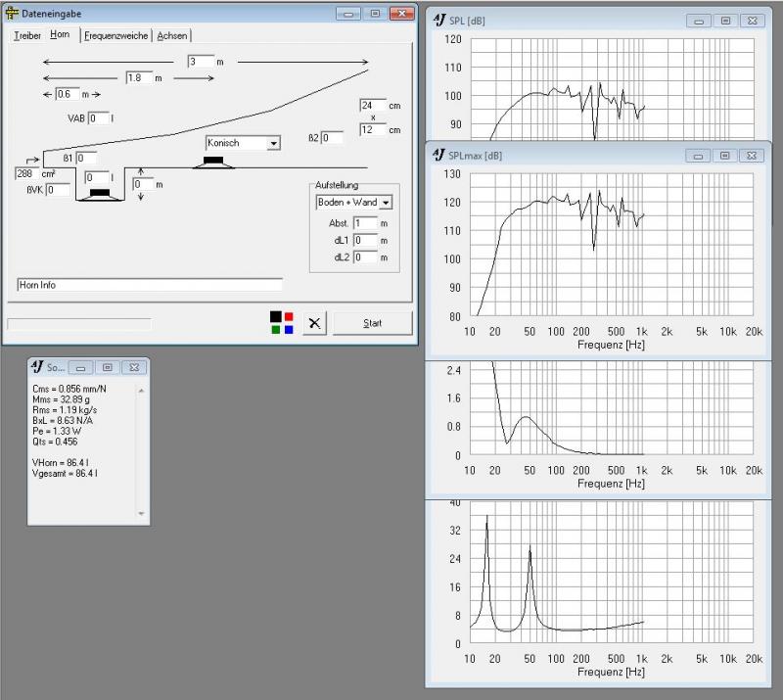Click the ßVK input field

(58, 190)
